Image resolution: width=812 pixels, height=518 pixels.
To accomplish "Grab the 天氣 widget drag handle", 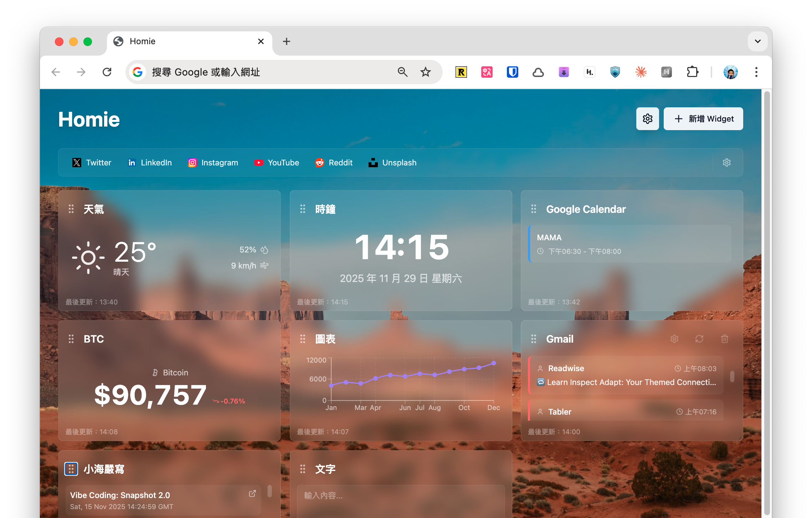I will 71,209.
